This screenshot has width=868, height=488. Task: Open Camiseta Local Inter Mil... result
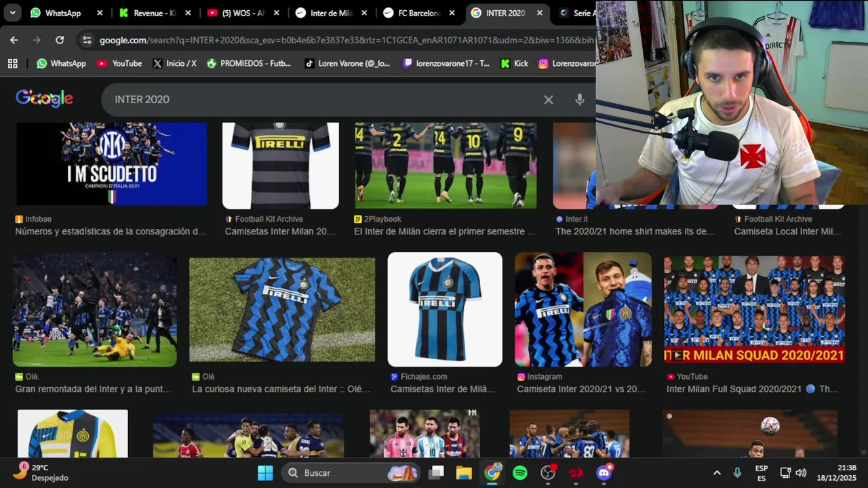(787, 231)
